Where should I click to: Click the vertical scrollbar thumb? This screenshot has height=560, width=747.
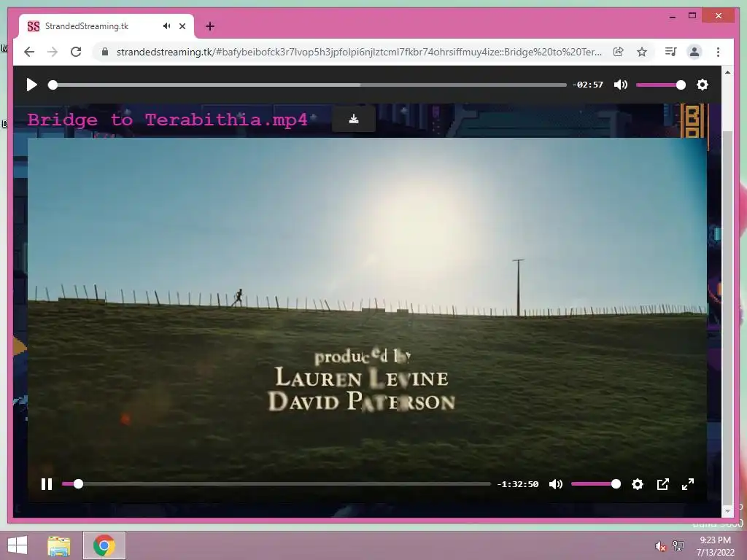[727, 318]
